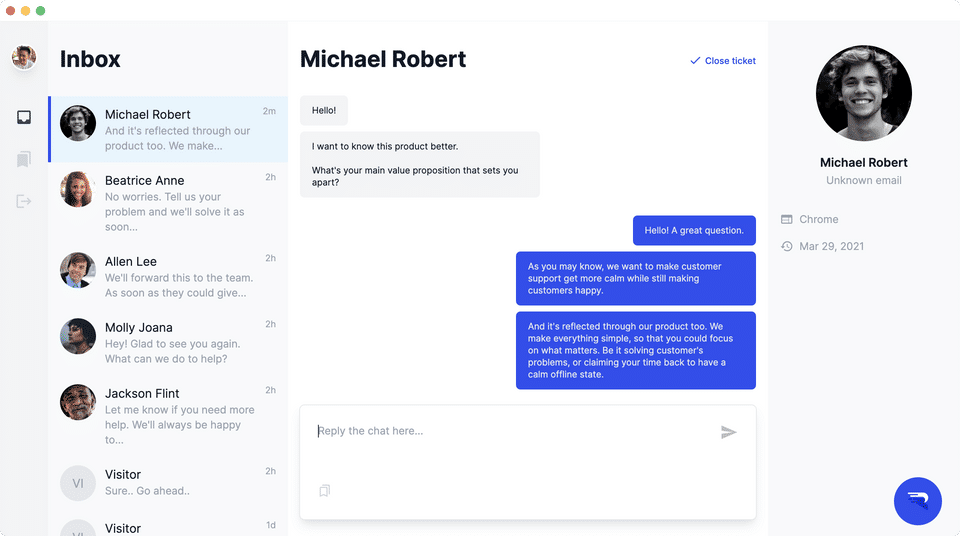The image size is (960, 536).
Task: Click the history clock icon beside Mar 29, 2021
Action: pyautogui.click(x=787, y=246)
